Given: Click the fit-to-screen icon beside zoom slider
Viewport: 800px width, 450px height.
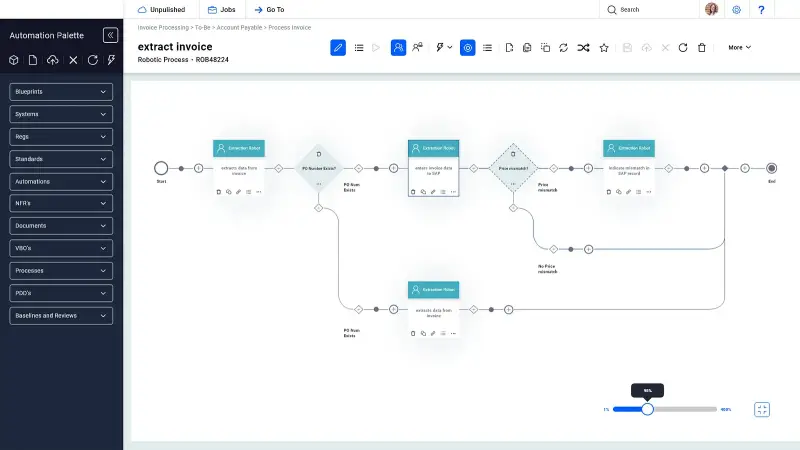Looking at the screenshot, I should coord(762,409).
